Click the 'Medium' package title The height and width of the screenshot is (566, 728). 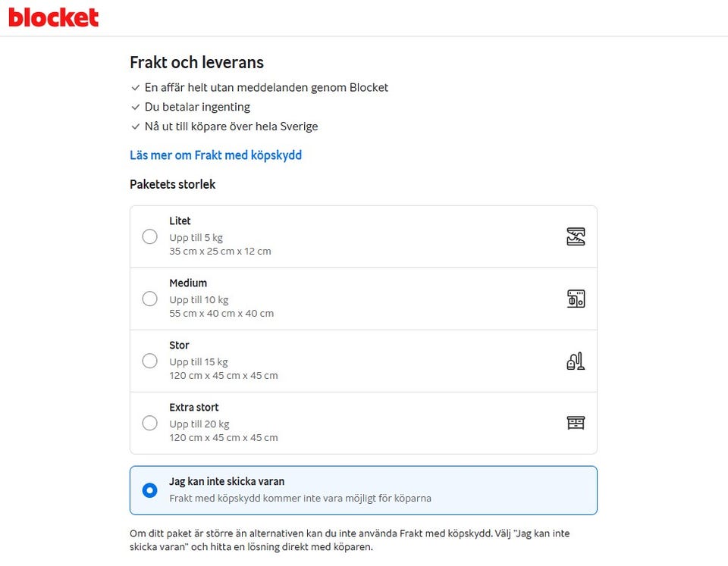(188, 283)
